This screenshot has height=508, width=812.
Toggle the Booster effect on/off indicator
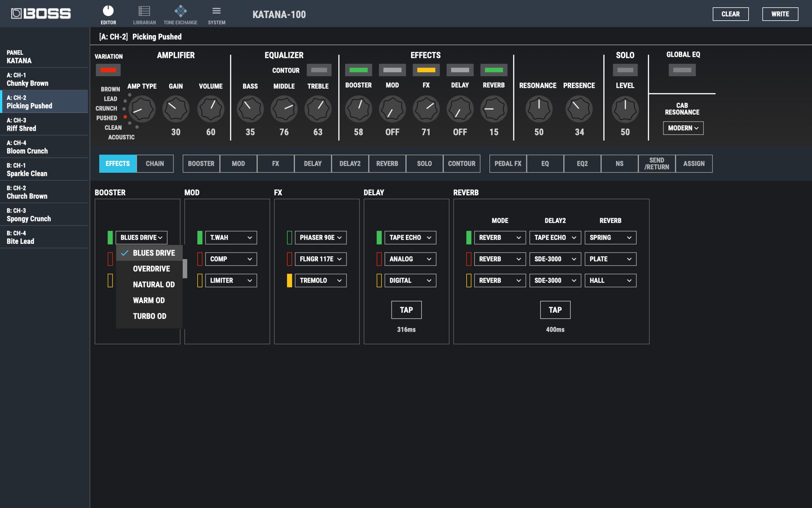(359, 70)
